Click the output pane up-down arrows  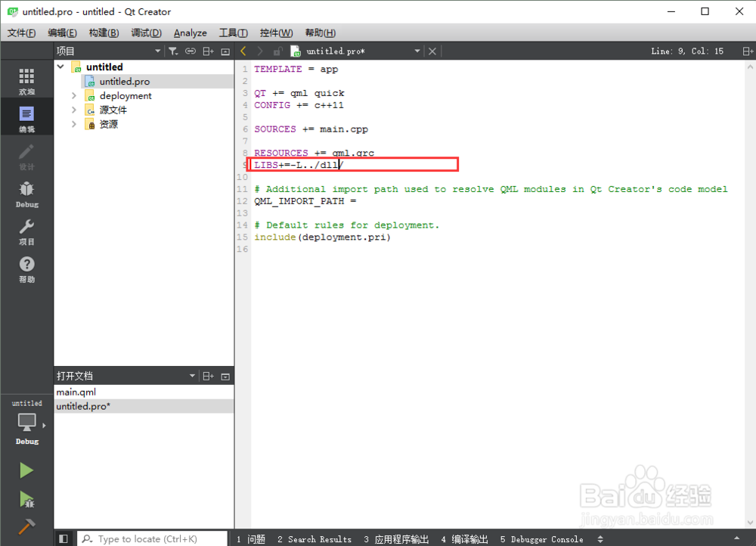[600, 539]
